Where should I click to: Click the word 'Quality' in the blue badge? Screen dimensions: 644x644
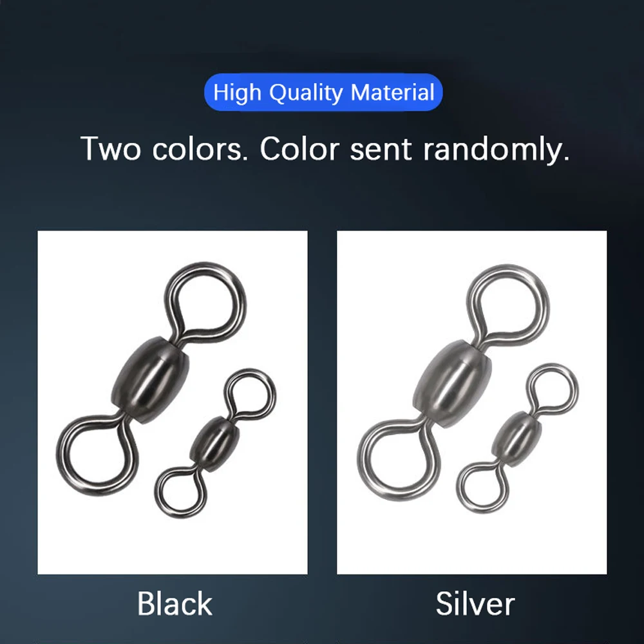(305, 92)
